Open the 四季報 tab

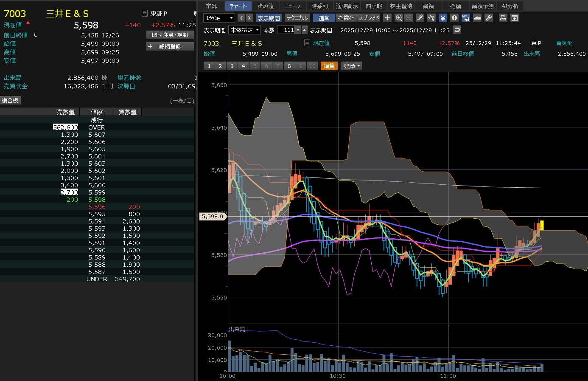point(374,6)
